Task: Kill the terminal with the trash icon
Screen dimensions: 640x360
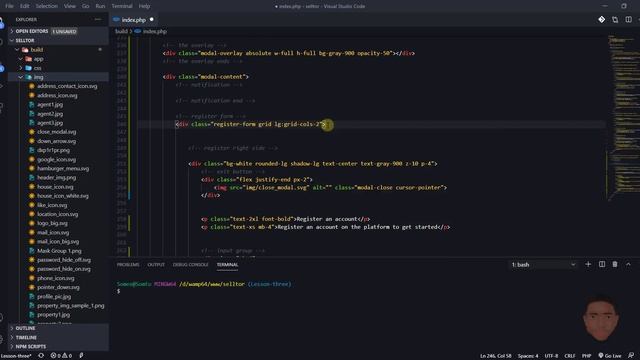Action: 615,264
